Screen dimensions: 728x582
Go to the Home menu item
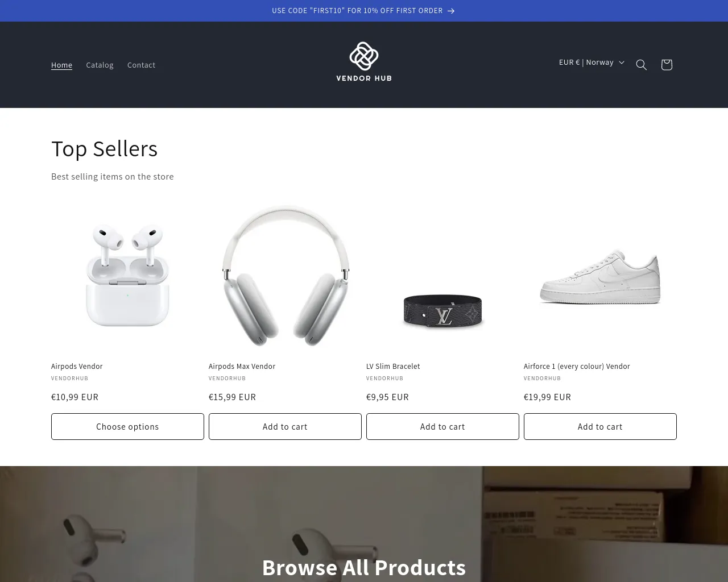[61, 65]
